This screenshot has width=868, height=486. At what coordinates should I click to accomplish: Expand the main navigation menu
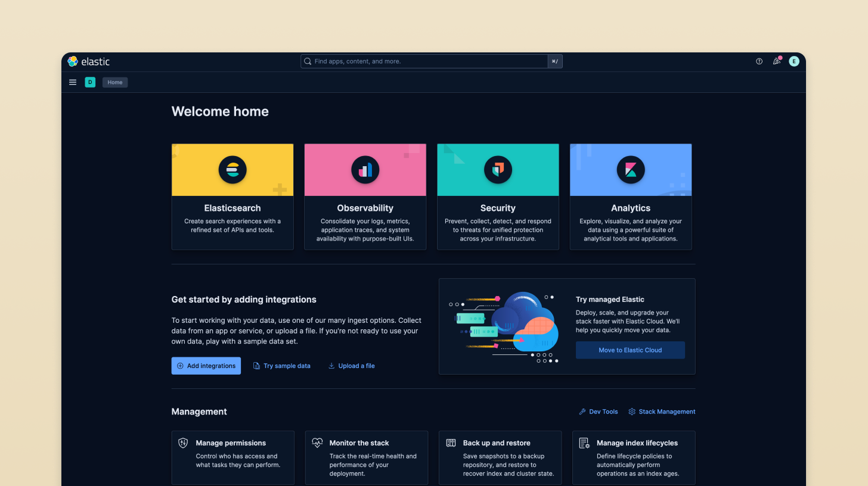[72, 82]
